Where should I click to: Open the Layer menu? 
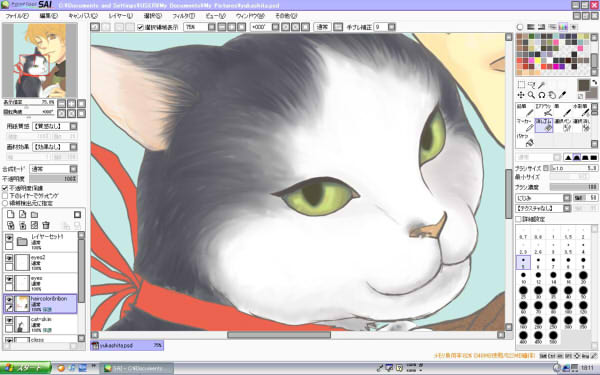click(121, 16)
